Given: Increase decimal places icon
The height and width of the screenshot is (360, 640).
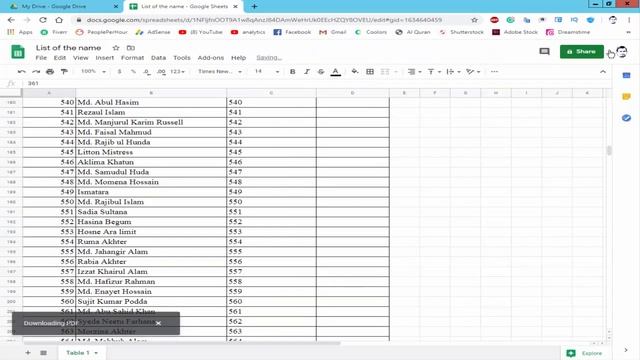Looking at the screenshot, I should tap(161, 72).
